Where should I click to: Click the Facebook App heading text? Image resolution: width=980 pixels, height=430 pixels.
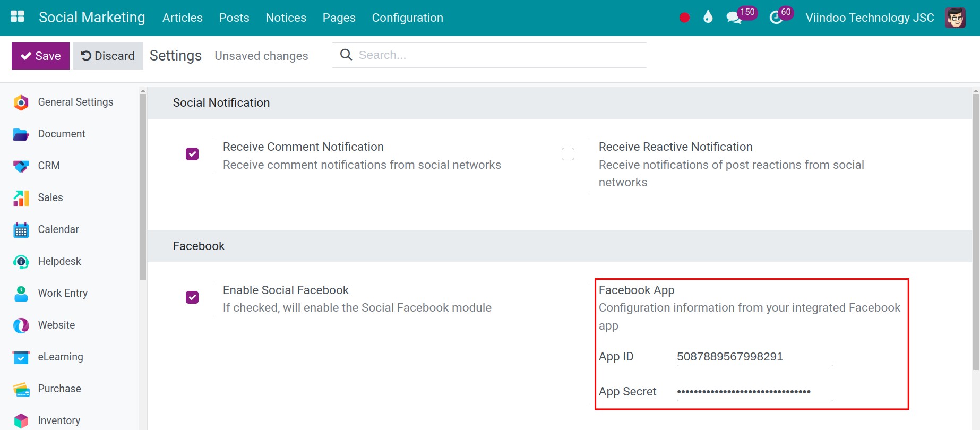[637, 290]
